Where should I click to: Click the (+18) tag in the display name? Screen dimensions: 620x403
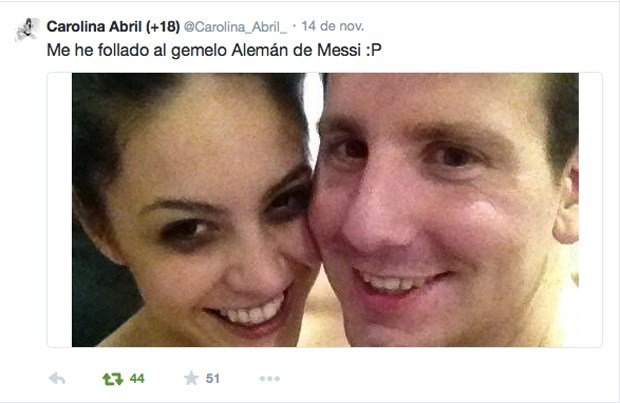pyautogui.click(x=163, y=26)
